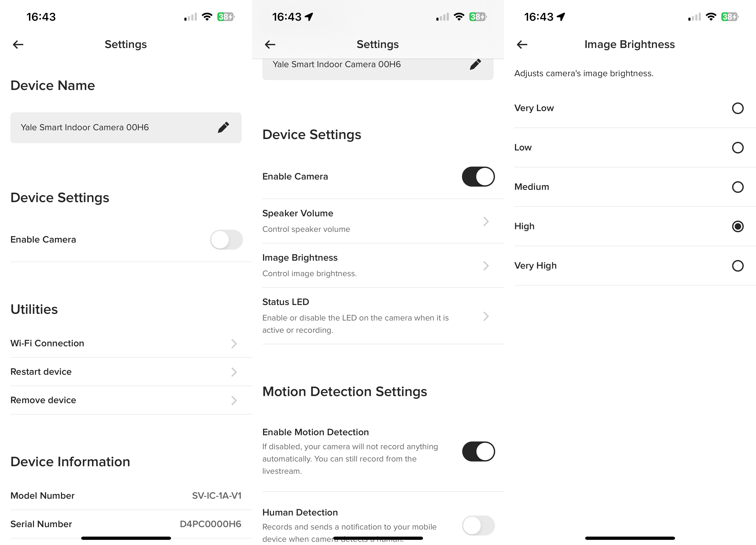This screenshot has height=545, width=756.
Task: Enable the Human Detection switch
Action: [478, 525]
